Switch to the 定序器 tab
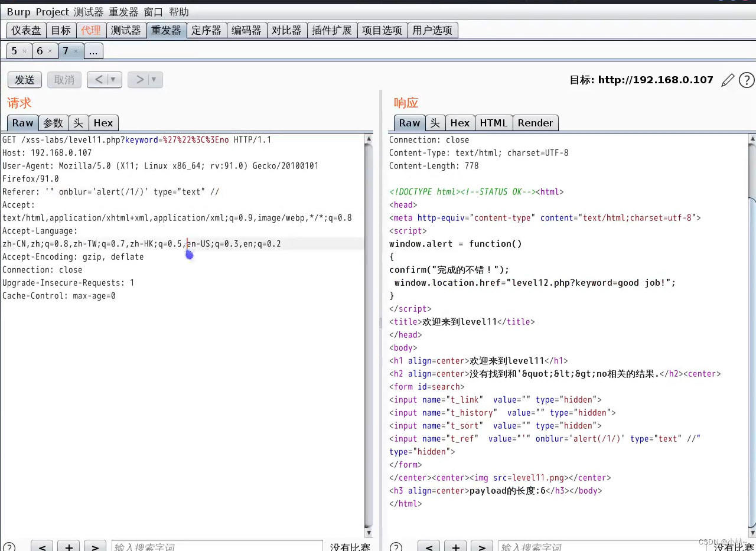This screenshot has width=756, height=551. [206, 30]
